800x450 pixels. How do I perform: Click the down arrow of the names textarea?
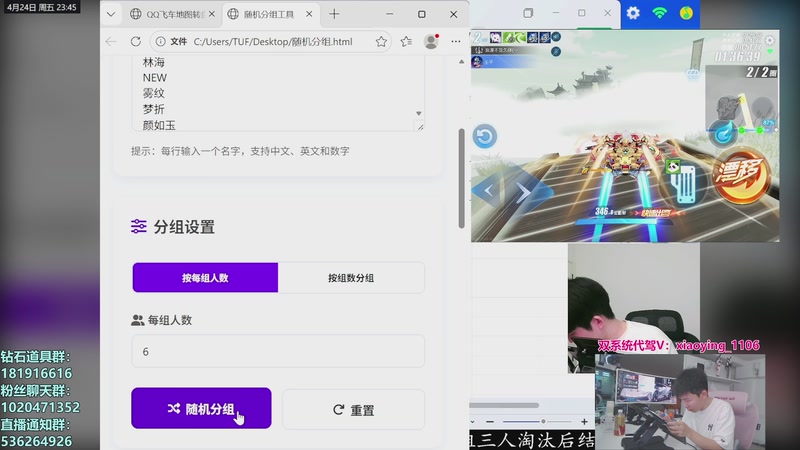tap(418, 113)
